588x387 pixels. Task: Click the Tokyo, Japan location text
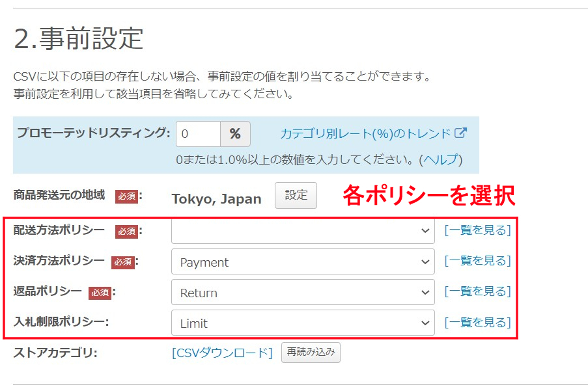216,199
